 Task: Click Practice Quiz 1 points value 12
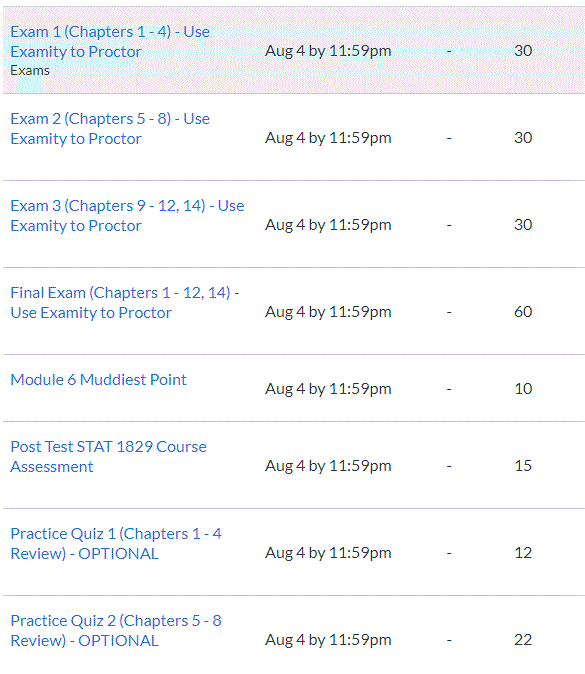[x=523, y=552]
